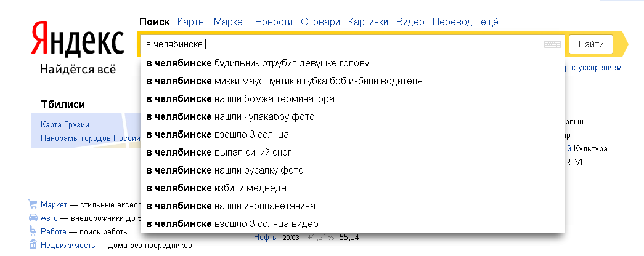
Task: Click the Недвижимость house icon
Action: pos(33,245)
